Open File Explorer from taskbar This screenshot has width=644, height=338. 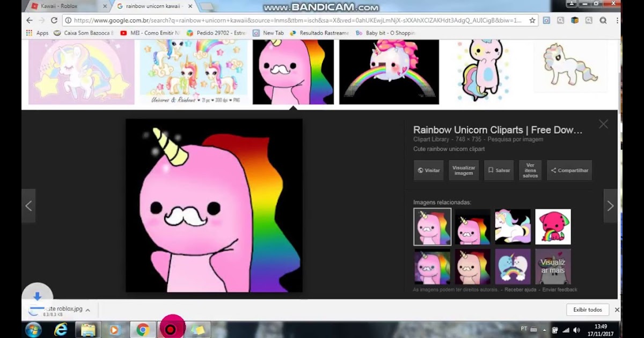88,330
